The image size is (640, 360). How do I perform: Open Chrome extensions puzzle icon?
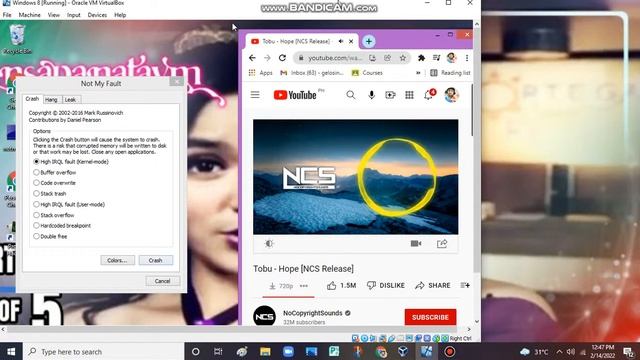pyautogui.click(x=421, y=58)
